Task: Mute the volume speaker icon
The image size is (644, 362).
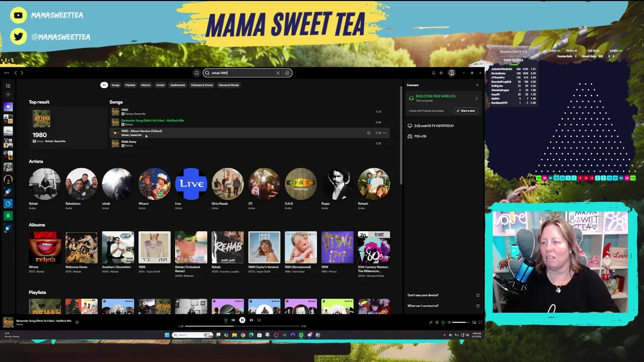Action: point(449,322)
